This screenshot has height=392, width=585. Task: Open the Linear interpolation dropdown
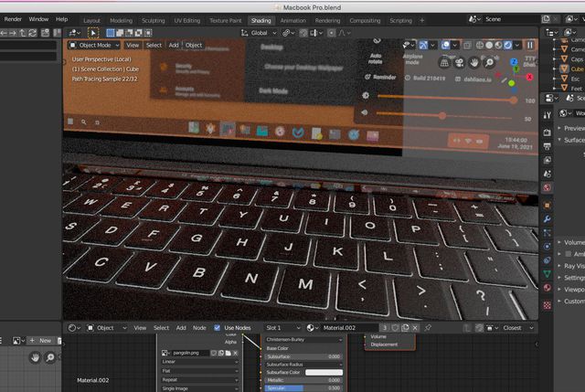(x=199, y=362)
